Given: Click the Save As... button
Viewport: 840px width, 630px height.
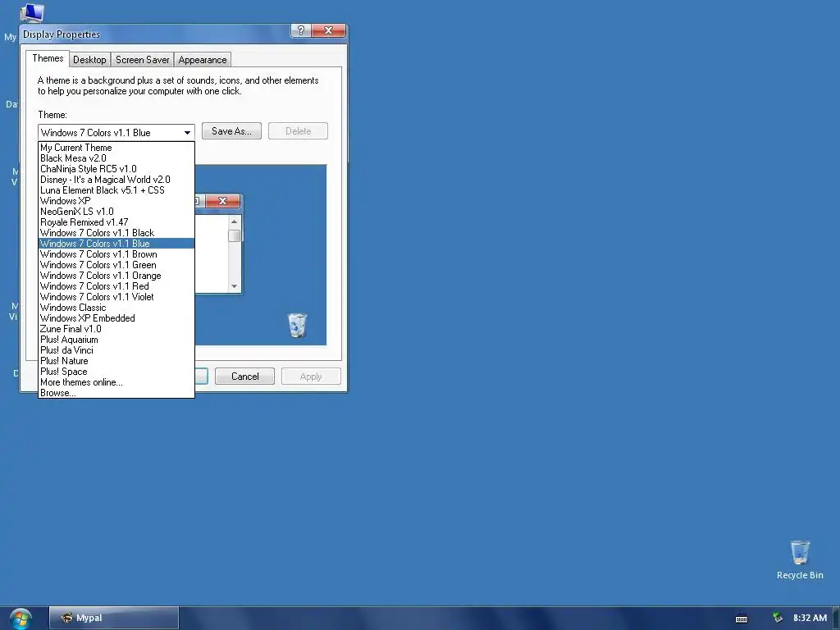Looking at the screenshot, I should [x=231, y=131].
